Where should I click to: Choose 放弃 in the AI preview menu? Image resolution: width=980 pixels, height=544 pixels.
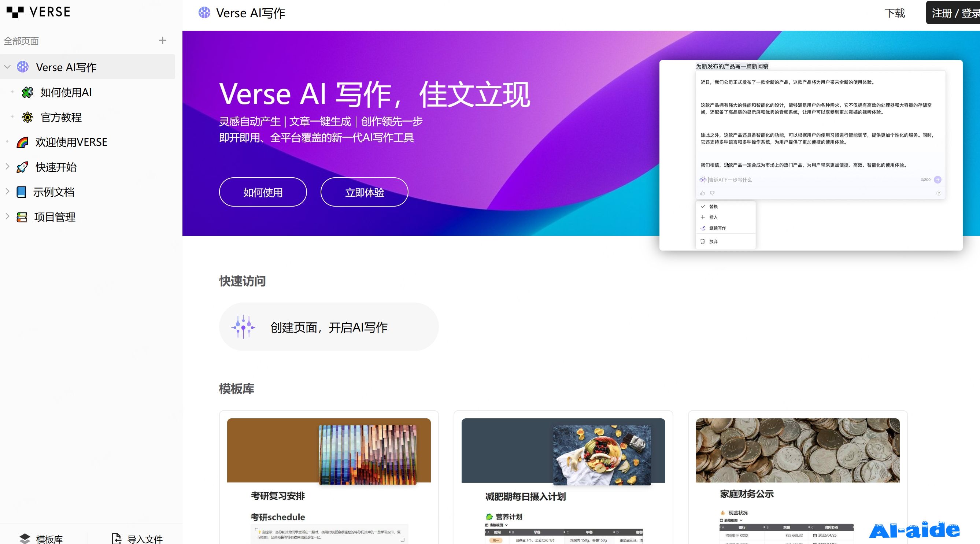tap(726, 241)
